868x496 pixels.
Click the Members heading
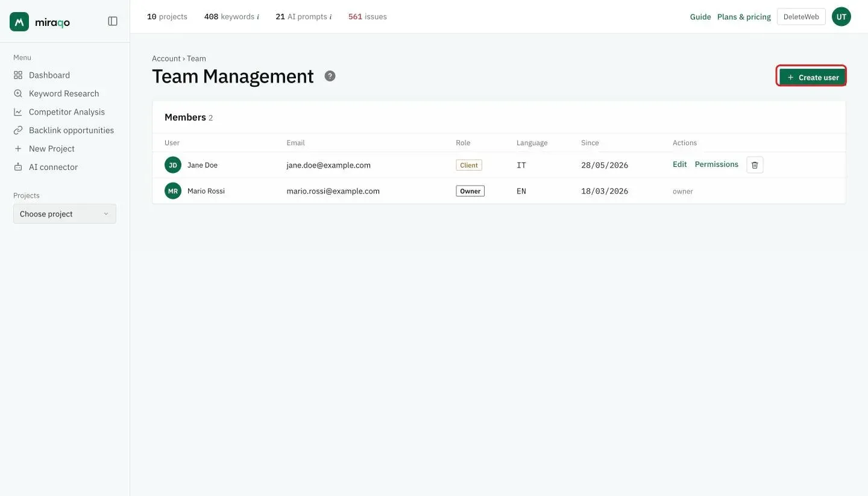coord(185,118)
